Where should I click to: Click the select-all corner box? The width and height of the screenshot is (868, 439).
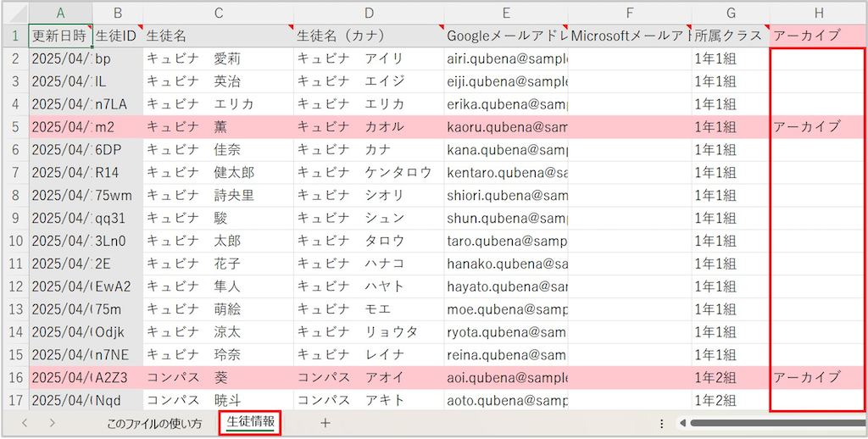pos(15,13)
